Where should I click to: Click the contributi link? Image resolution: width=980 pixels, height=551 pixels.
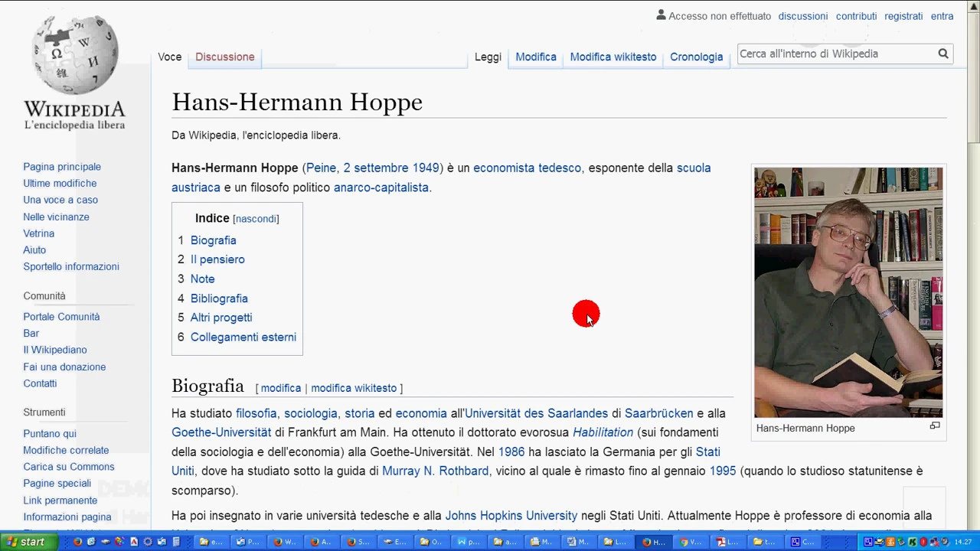pos(856,16)
